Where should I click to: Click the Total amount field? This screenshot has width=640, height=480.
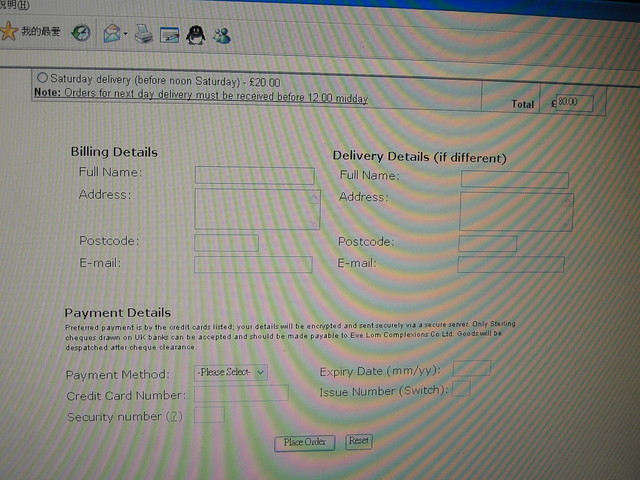point(574,102)
